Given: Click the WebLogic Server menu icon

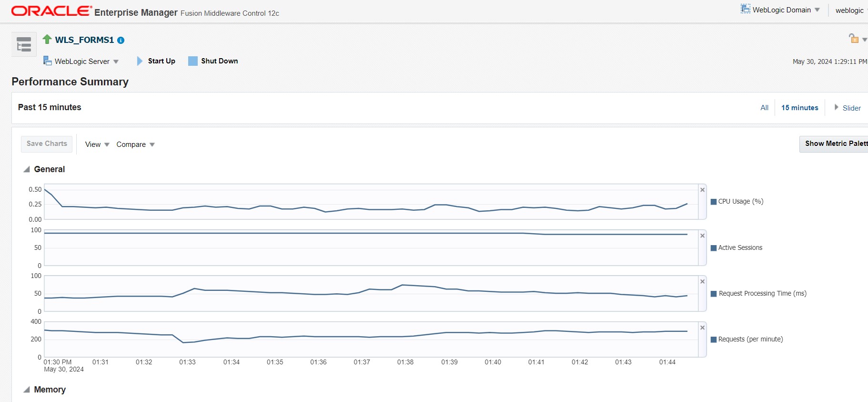Looking at the screenshot, I should [47, 61].
